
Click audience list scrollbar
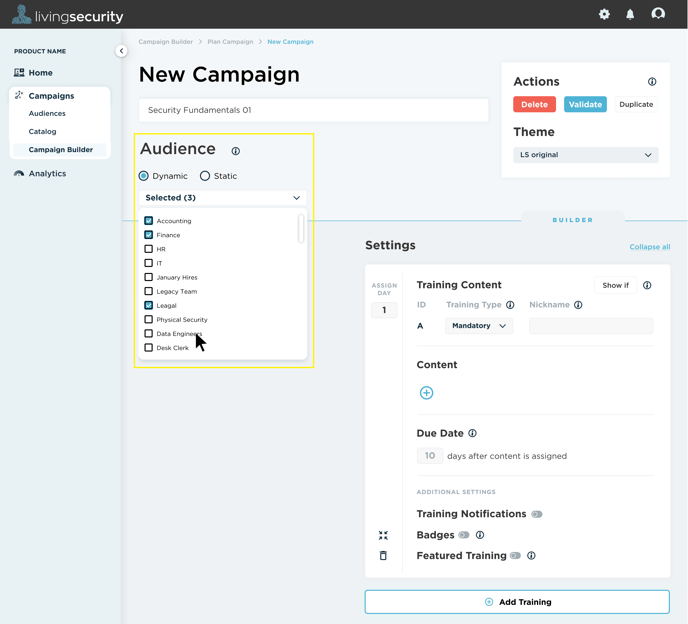pyautogui.click(x=301, y=228)
